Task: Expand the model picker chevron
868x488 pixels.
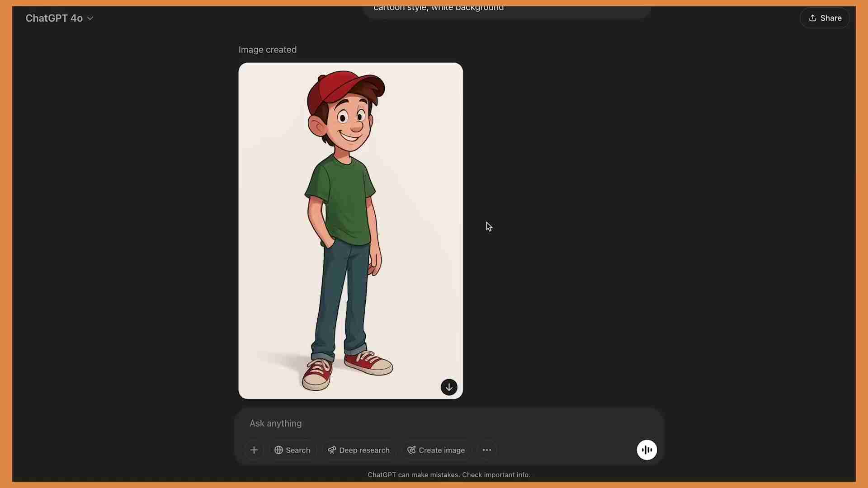Action: (x=90, y=18)
